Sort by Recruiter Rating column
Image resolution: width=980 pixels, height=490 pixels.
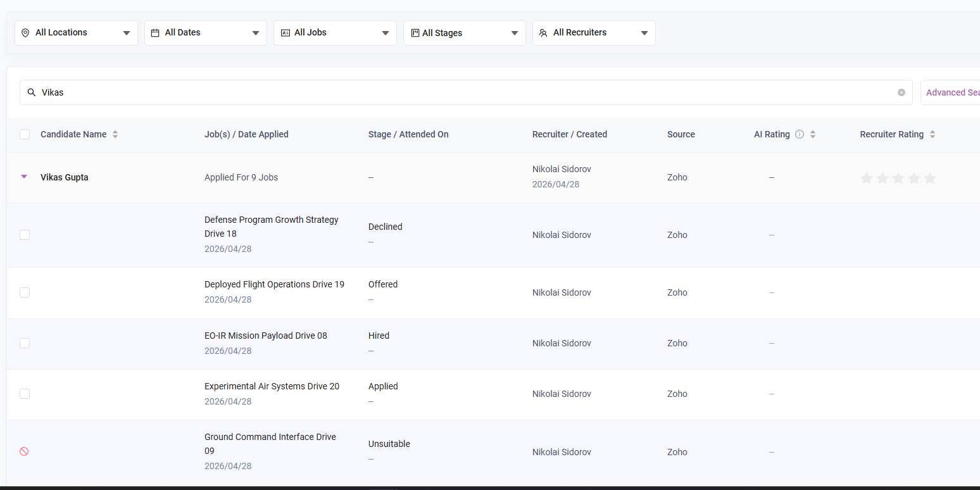[933, 134]
